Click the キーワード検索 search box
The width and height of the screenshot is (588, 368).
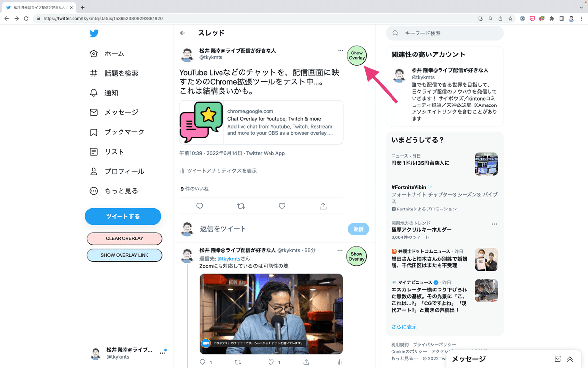[x=445, y=33]
